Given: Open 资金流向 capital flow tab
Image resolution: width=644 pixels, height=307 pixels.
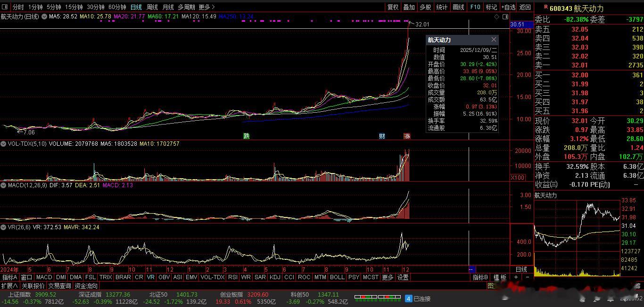Looking at the screenshot, I should (86, 286).
